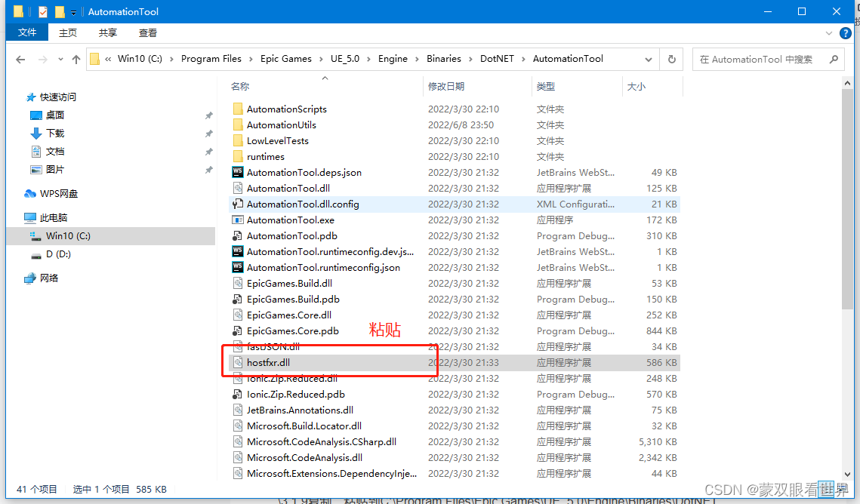Expand the ribbon with the chevron
860x504 pixels.
tap(829, 33)
